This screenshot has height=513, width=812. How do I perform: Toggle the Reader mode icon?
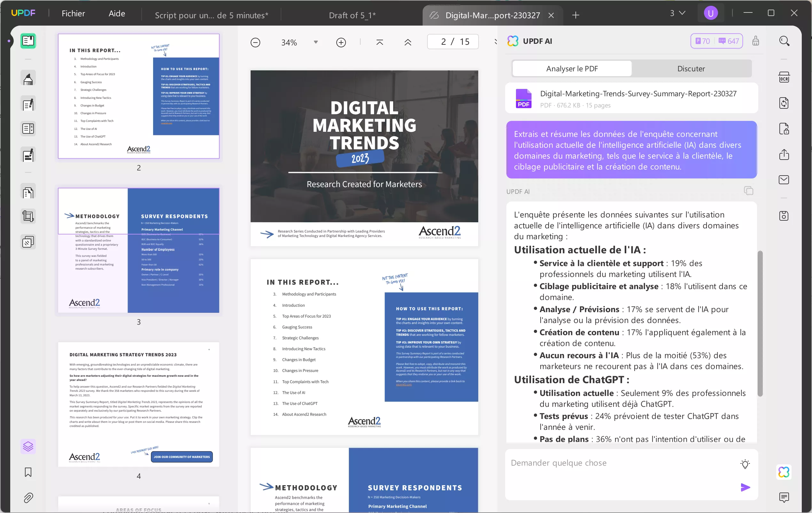(x=28, y=41)
